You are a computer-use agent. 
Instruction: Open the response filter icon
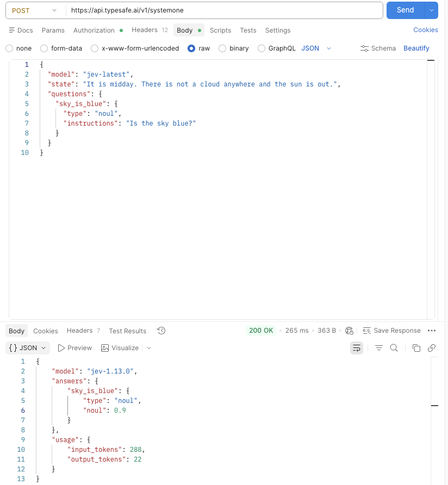[379, 348]
